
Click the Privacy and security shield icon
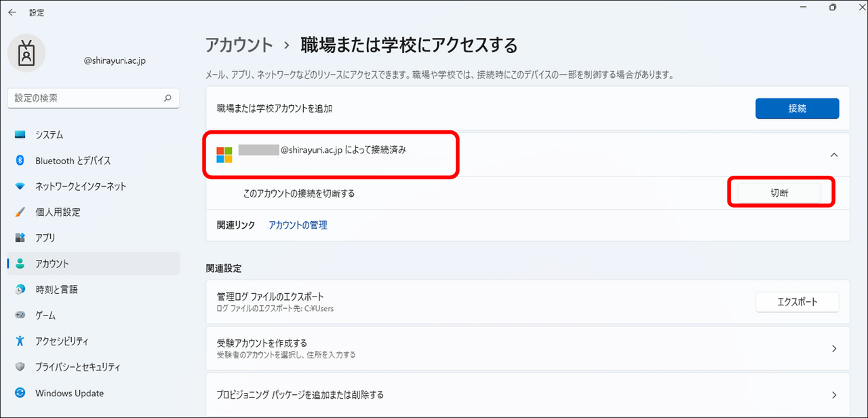tap(20, 367)
